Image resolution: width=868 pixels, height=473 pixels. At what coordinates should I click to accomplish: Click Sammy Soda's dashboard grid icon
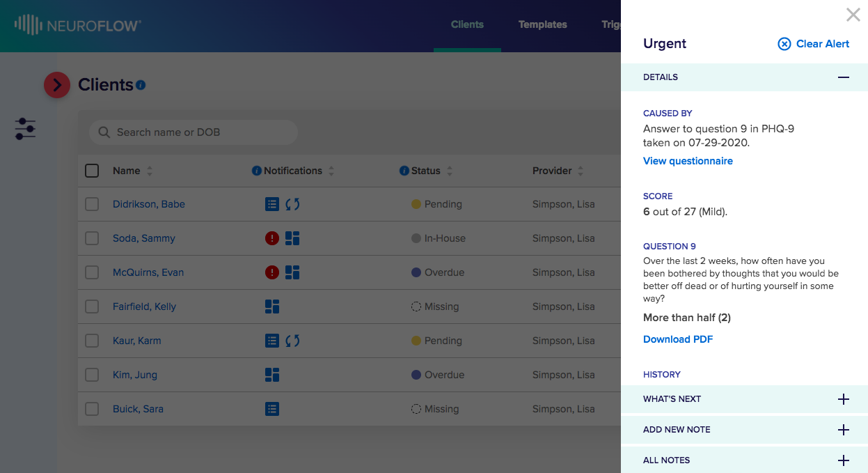(x=292, y=238)
